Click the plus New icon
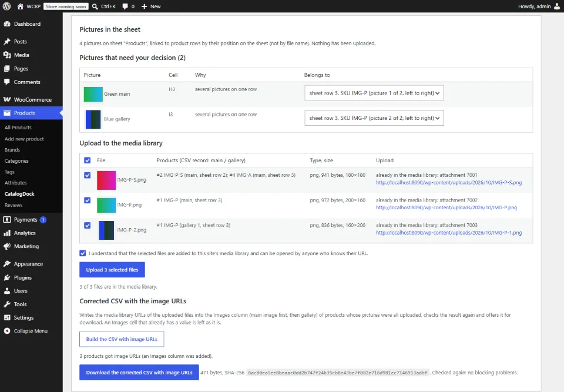This screenshot has height=392, width=564. tap(145, 6)
